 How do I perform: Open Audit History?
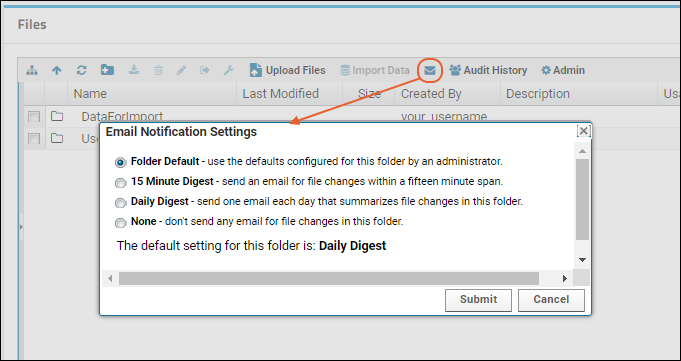[488, 70]
